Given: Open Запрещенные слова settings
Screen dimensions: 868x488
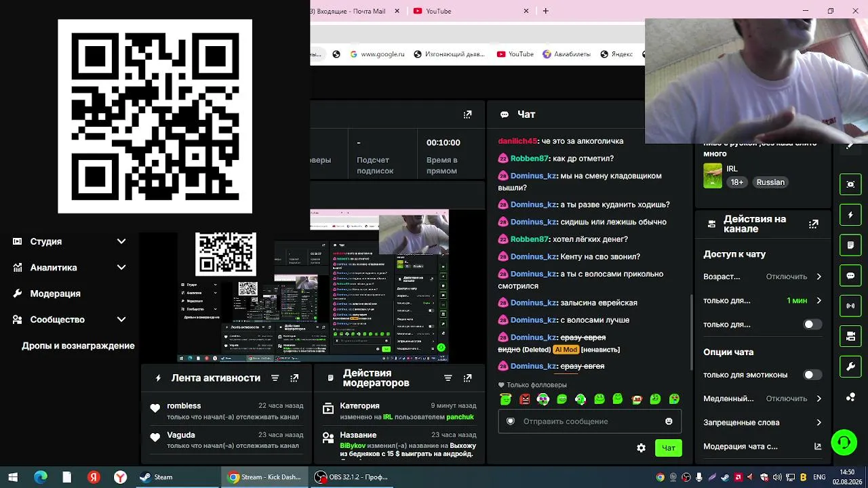Looking at the screenshot, I should [763, 422].
